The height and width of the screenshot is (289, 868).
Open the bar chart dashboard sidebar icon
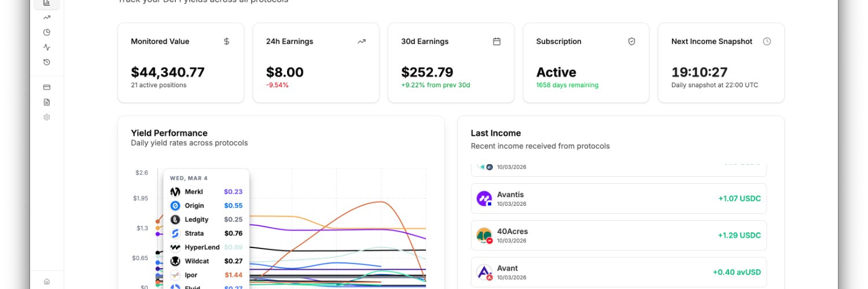point(47,3)
